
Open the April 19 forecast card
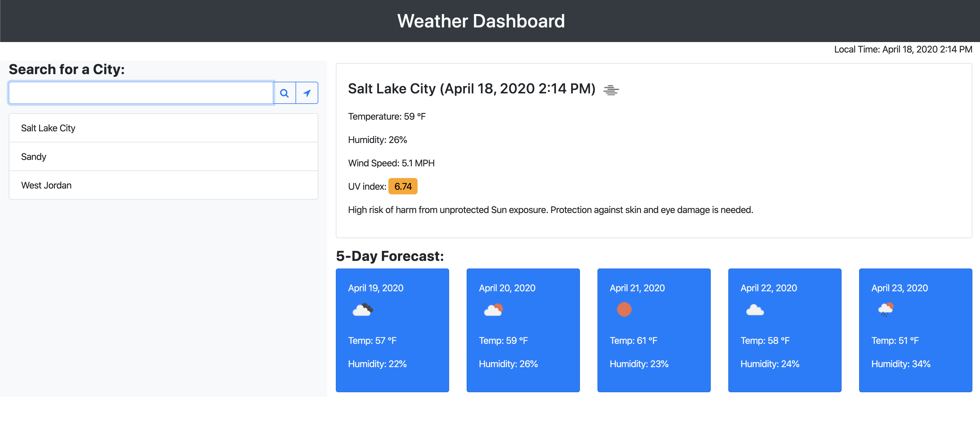(392, 330)
